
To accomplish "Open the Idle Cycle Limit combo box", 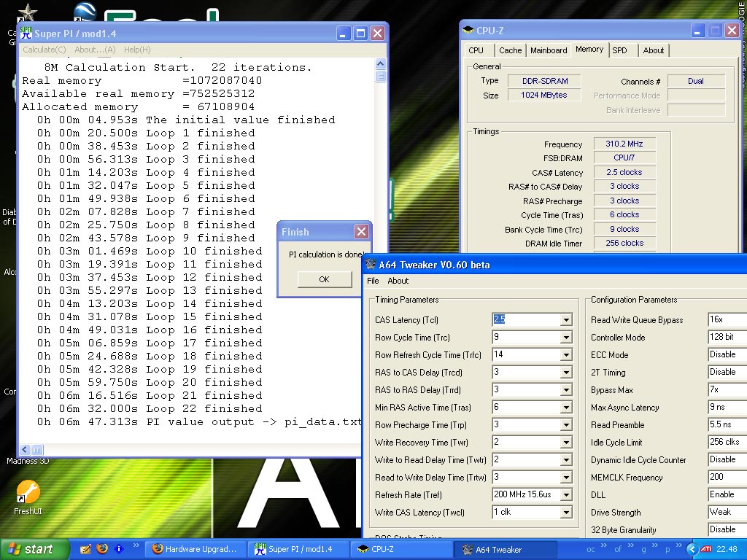I will (x=727, y=442).
